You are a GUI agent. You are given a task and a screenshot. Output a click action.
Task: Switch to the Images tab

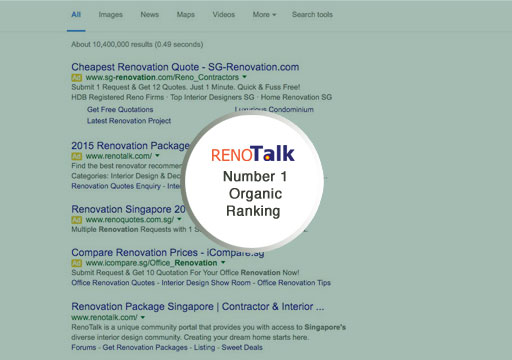tap(111, 15)
